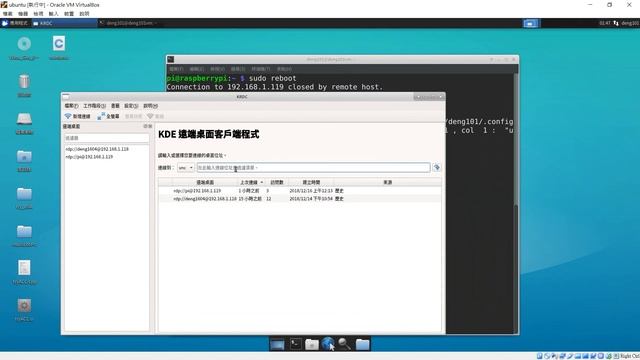The width and height of the screenshot is (640, 360).
Task: Click the connect icon beside the address field
Action: coord(436,167)
